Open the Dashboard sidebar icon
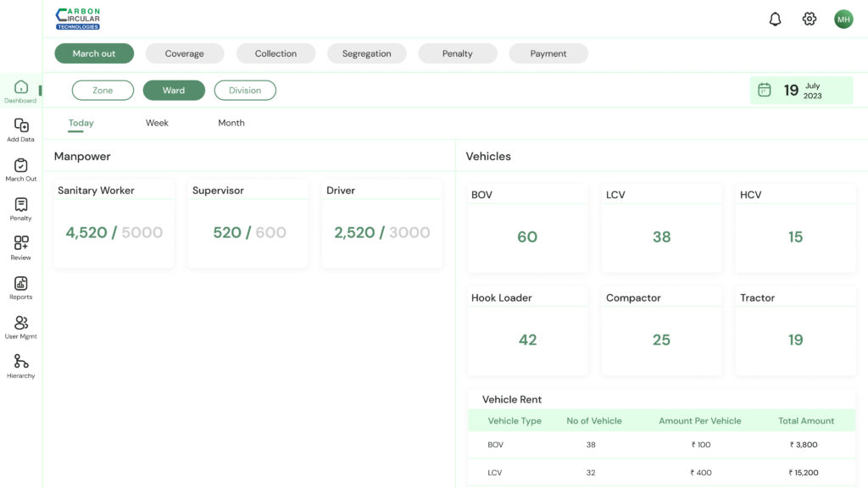Viewport: 868px width, 488px height. pos(21,87)
